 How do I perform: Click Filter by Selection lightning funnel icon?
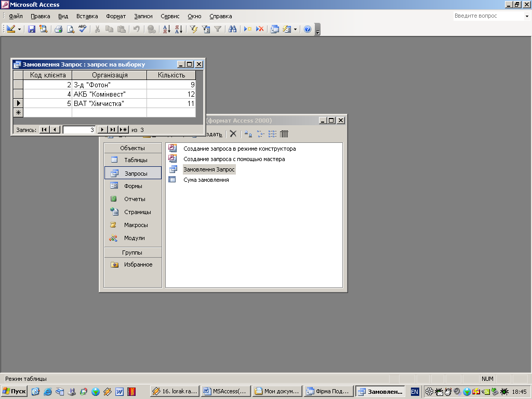point(194,29)
